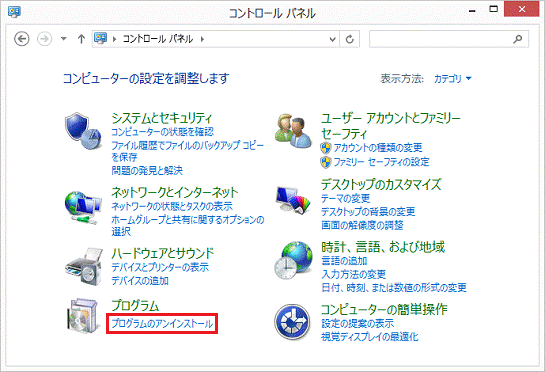The width and height of the screenshot is (545, 372).
Task: Open ユーザー アカウントとファミリー セーフティ category
Action: coord(391,126)
